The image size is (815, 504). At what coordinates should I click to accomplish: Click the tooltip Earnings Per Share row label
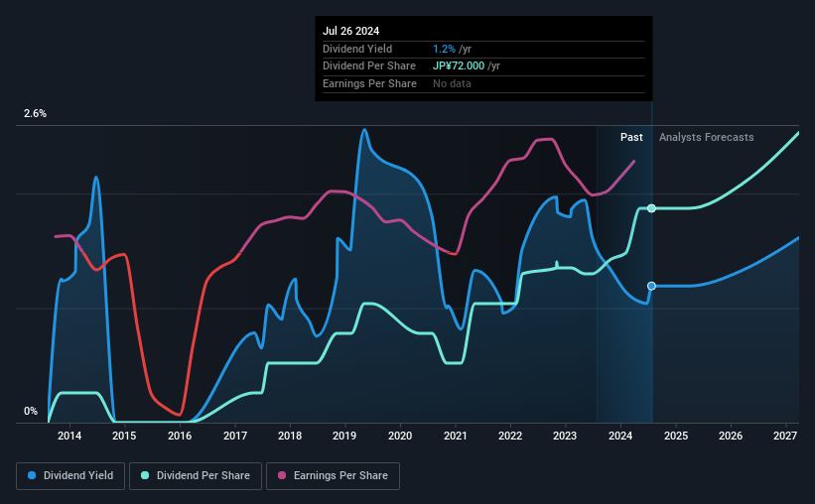(369, 83)
